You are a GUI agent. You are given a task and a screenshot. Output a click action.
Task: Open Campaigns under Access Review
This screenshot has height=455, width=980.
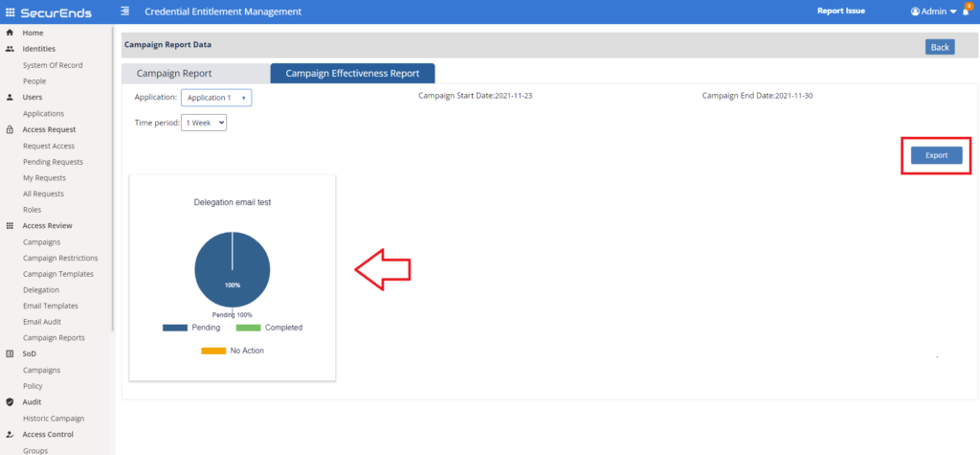(x=42, y=242)
